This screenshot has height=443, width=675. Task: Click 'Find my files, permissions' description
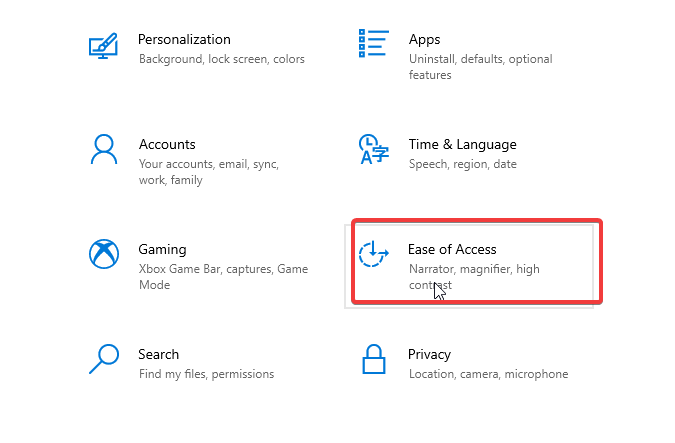point(206,374)
